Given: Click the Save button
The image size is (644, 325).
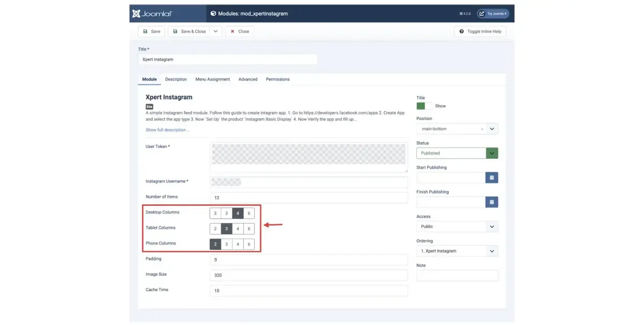Looking at the screenshot, I should click(x=152, y=32).
